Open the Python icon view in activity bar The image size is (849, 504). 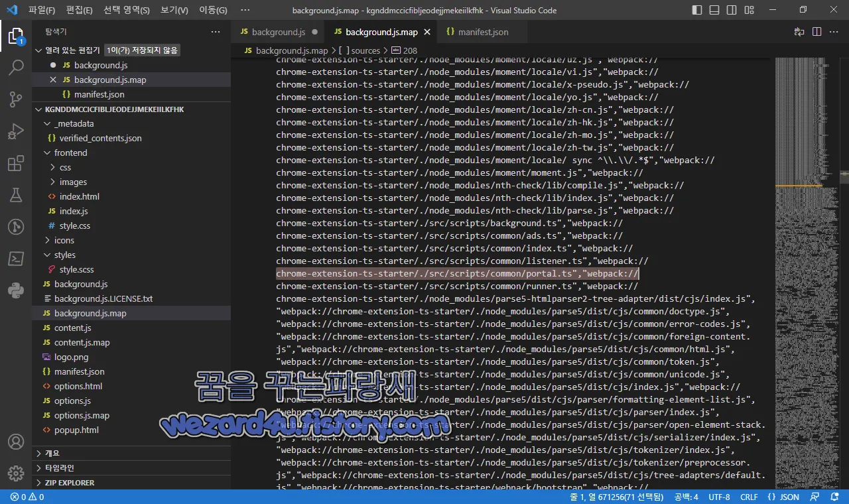(x=16, y=290)
